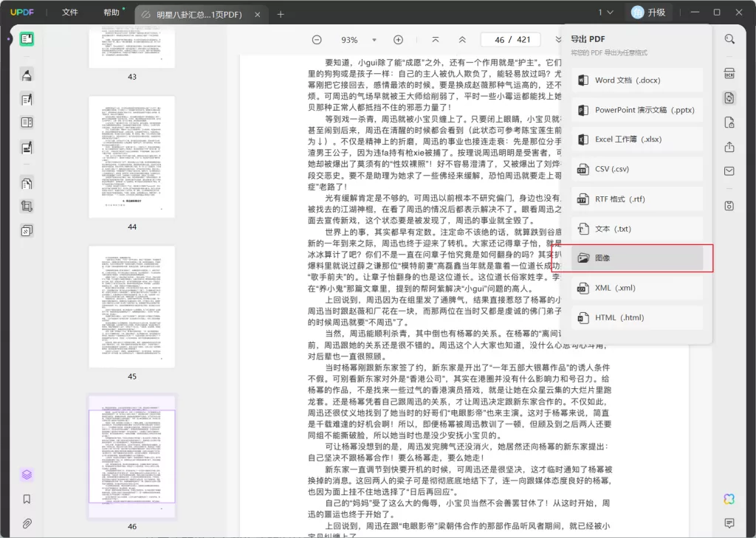Open the Edit PDF tool

(27, 99)
